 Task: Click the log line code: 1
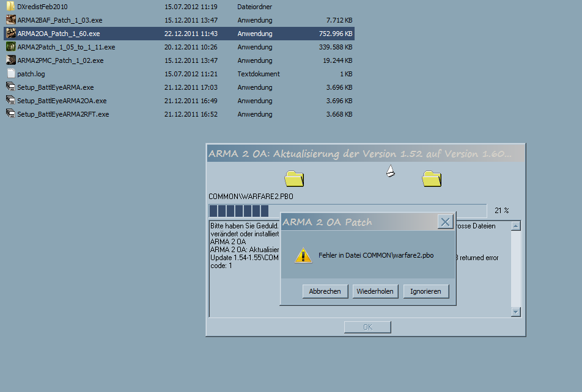pyautogui.click(x=221, y=266)
